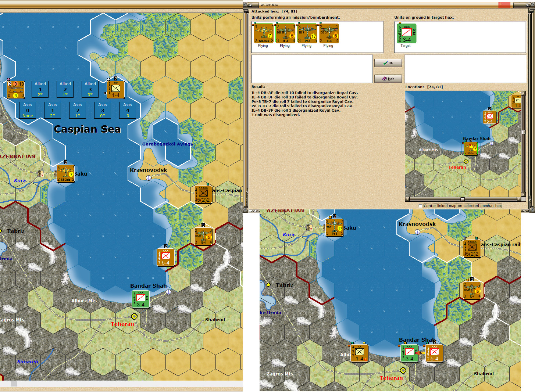Click the Allied 2 sea box section
The width and height of the screenshot is (535, 392).
click(65, 89)
